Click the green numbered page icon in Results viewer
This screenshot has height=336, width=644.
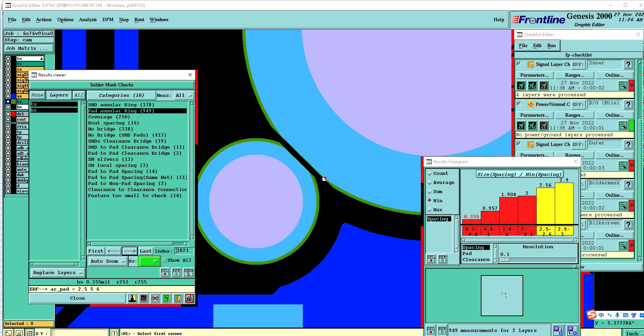pos(167,298)
